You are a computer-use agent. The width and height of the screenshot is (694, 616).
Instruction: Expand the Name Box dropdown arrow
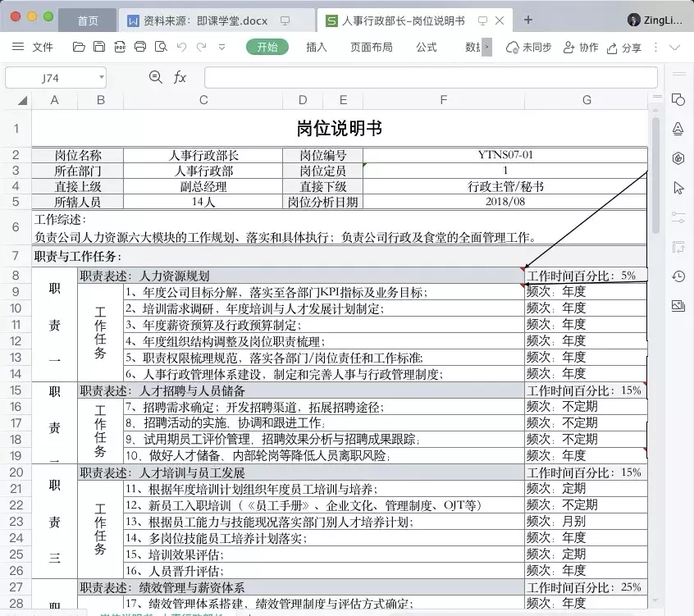point(101,77)
